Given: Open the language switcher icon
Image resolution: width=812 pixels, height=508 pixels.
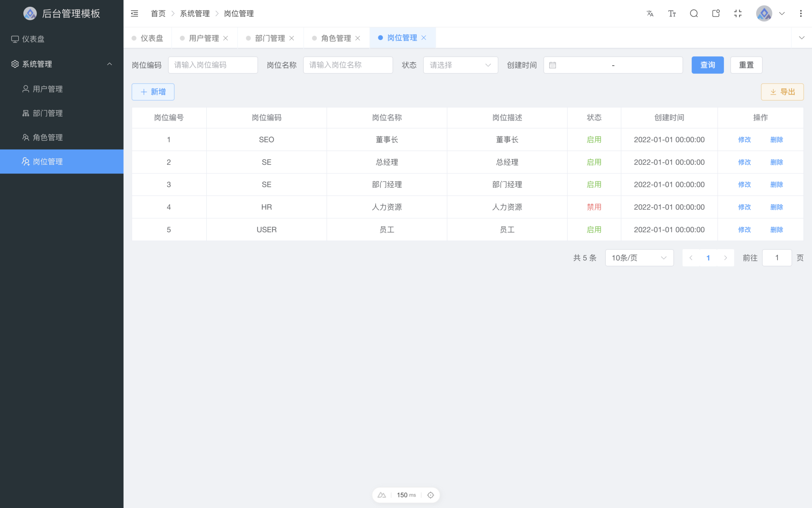Looking at the screenshot, I should pos(650,13).
